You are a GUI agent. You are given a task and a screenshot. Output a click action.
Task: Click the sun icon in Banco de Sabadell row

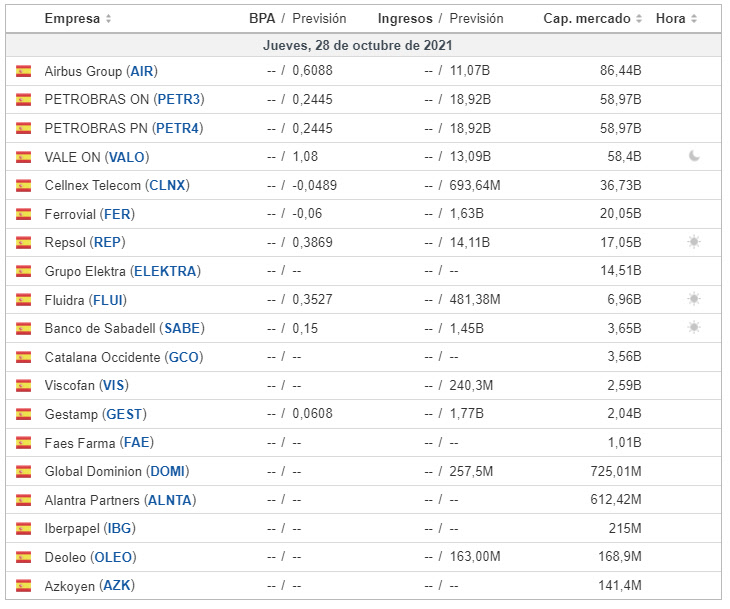[x=694, y=327]
